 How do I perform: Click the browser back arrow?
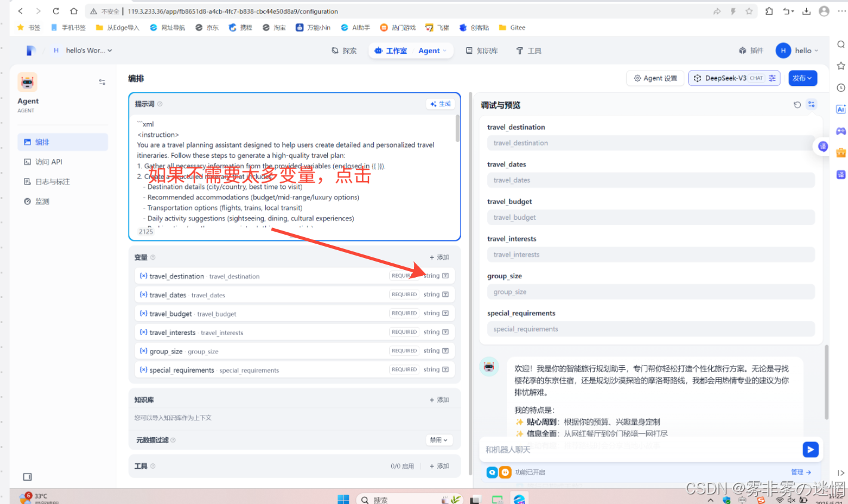[20, 11]
